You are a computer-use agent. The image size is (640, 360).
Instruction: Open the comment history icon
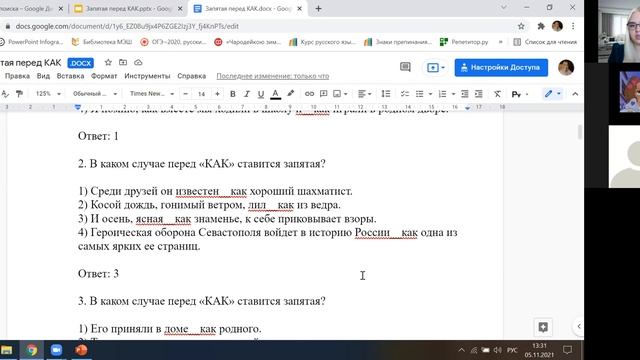(405, 67)
